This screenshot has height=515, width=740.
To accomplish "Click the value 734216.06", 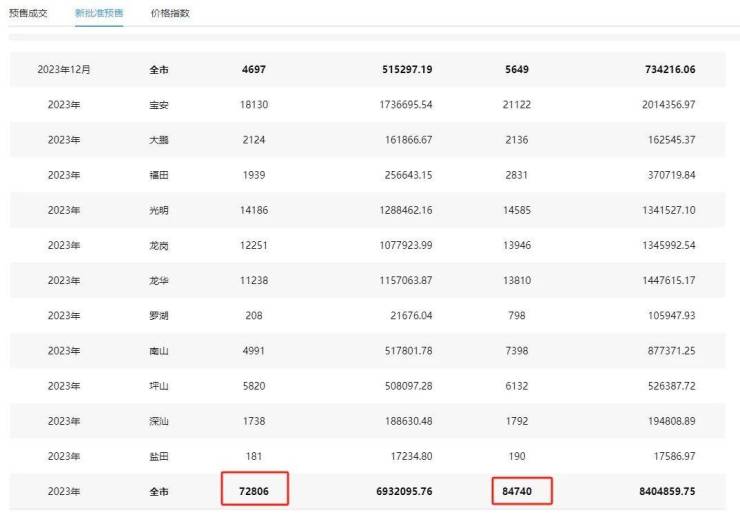I will click(x=670, y=69).
